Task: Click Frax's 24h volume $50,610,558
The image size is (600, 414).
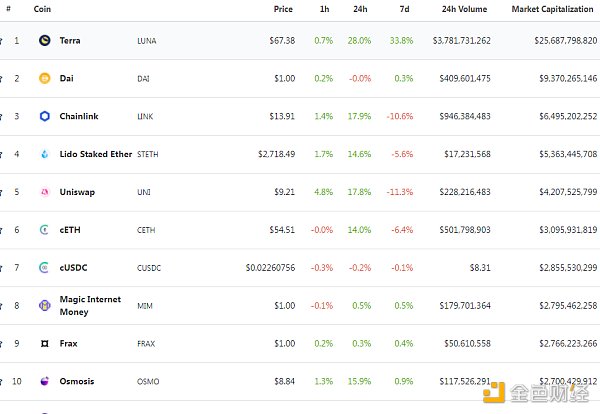Action: [x=467, y=343]
